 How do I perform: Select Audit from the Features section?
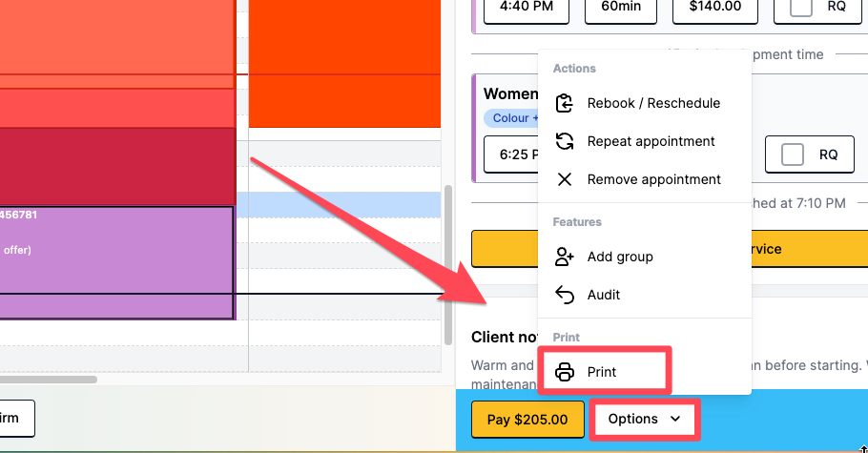[x=604, y=295]
